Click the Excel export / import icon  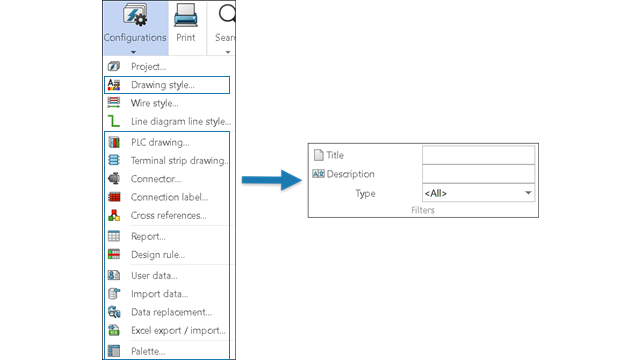coord(114,330)
